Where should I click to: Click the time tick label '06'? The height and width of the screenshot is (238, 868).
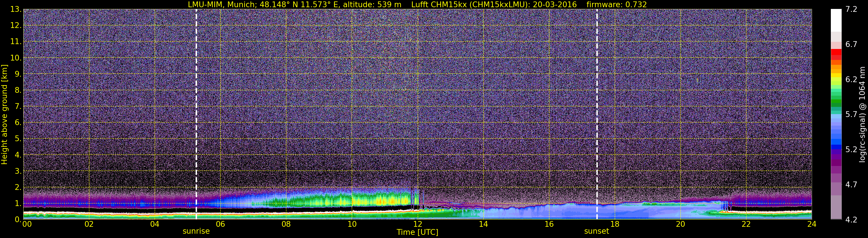click(x=220, y=224)
